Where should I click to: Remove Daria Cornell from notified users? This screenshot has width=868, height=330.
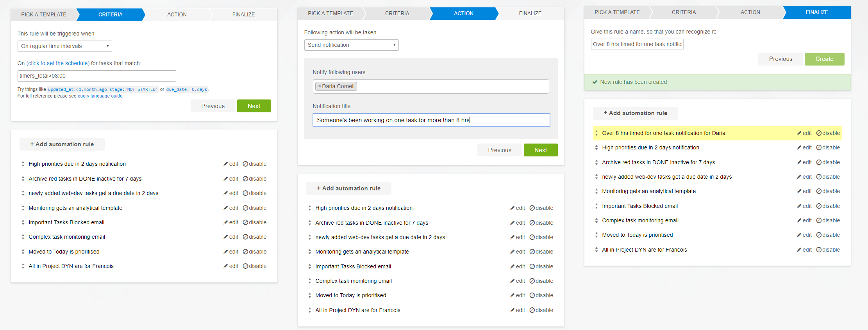pyautogui.click(x=319, y=86)
